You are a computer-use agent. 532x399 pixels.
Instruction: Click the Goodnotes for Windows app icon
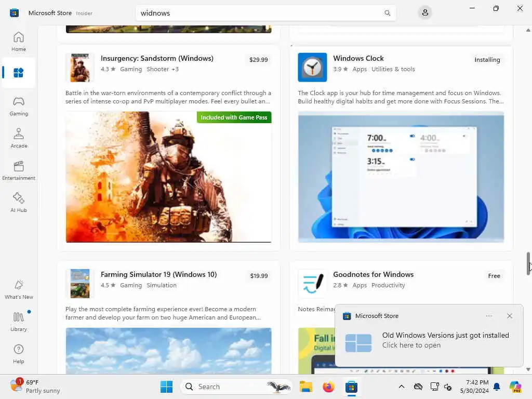click(312, 283)
